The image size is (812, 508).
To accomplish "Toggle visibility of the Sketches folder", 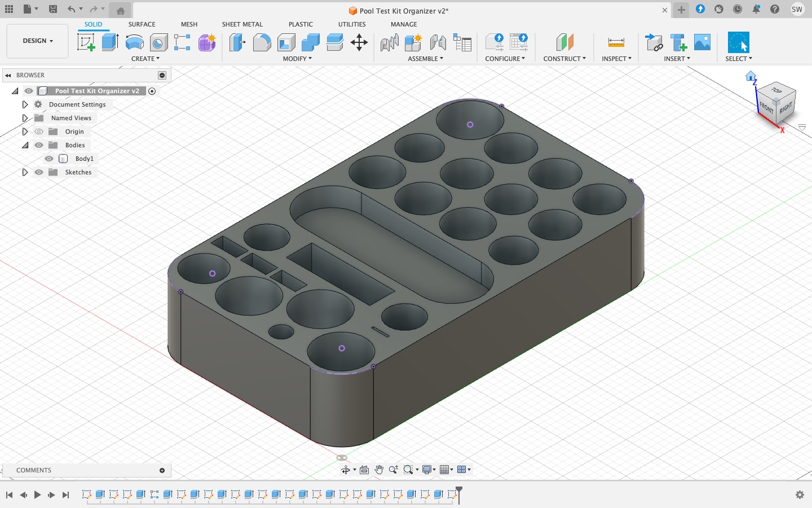I will pyautogui.click(x=39, y=172).
